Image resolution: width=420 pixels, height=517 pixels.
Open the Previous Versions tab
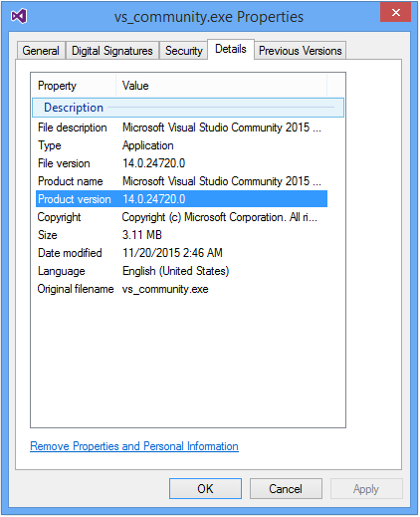[301, 51]
